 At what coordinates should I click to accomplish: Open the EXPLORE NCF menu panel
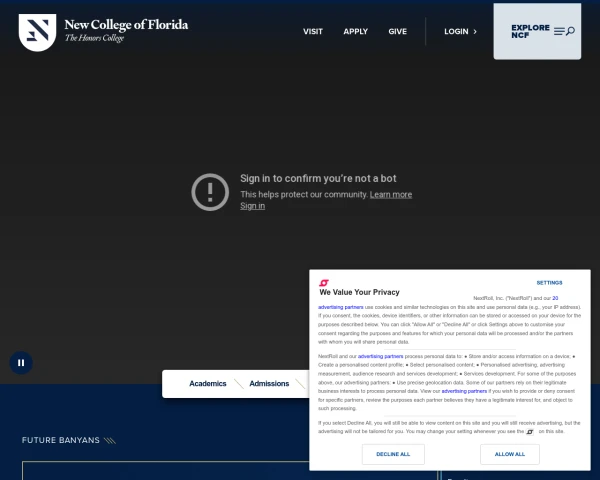537,31
